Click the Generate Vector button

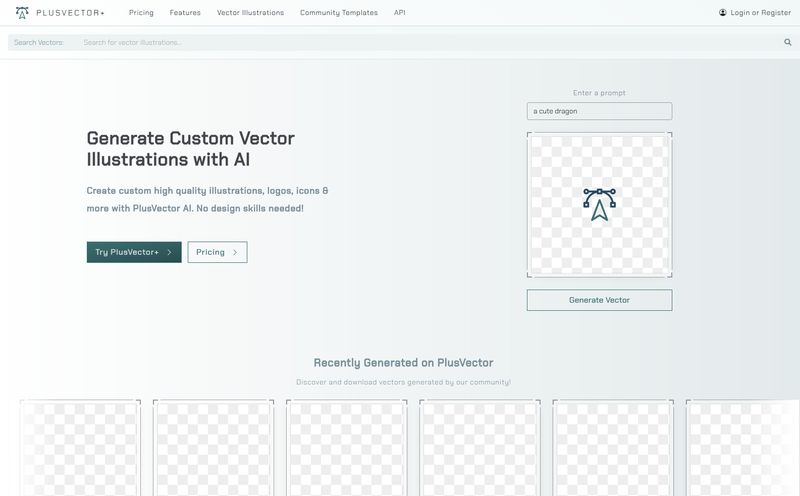pyautogui.click(x=599, y=300)
